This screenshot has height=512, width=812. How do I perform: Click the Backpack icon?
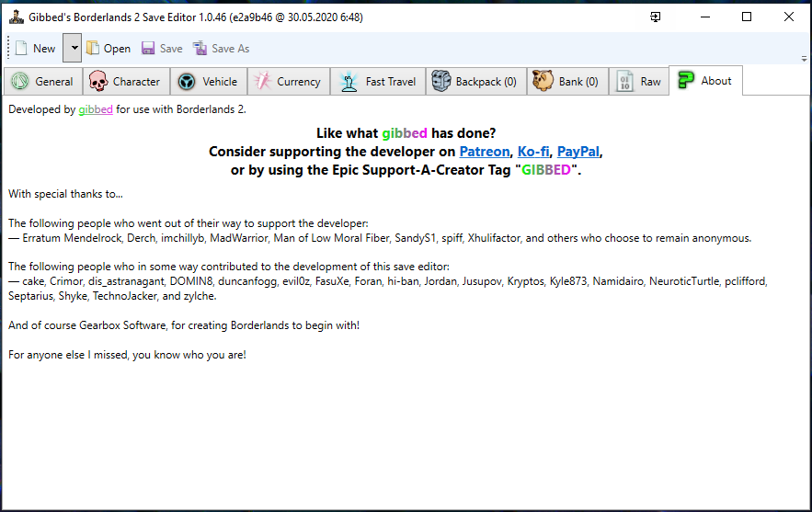pos(441,81)
